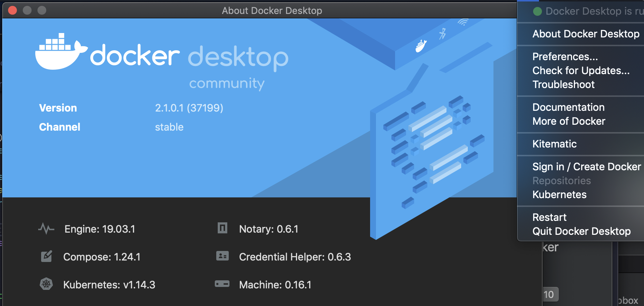Click the green running status dot
Image resolution: width=644 pixels, height=306 pixels.
(538, 11)
